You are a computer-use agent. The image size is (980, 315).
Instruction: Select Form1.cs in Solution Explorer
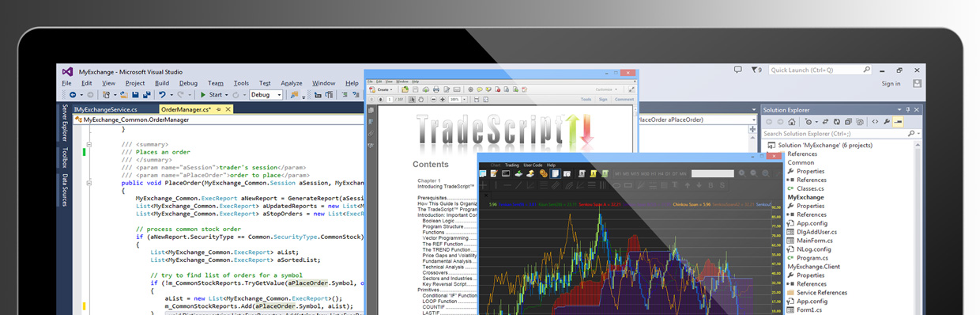point(810,310)
